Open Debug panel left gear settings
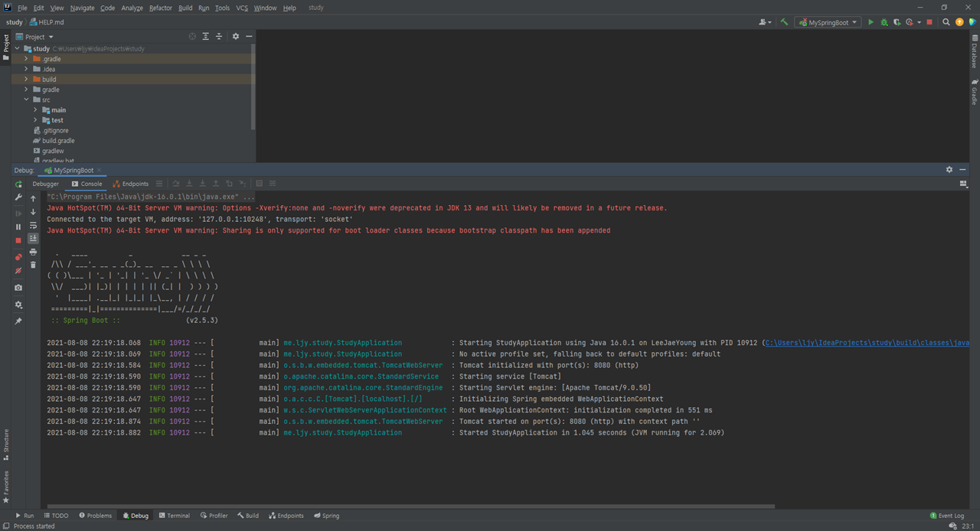Image resolution: width=980 pixels, height=531 pixels. click(18, 305)
